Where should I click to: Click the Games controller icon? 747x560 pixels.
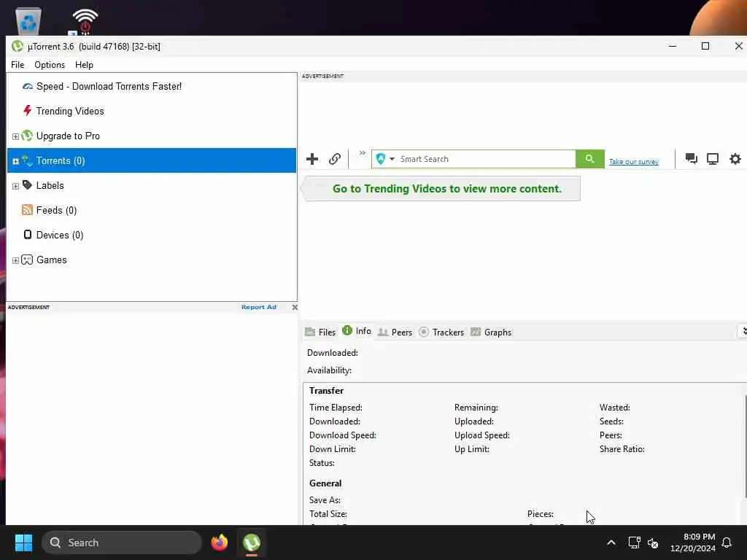click(x=27, y=260)
